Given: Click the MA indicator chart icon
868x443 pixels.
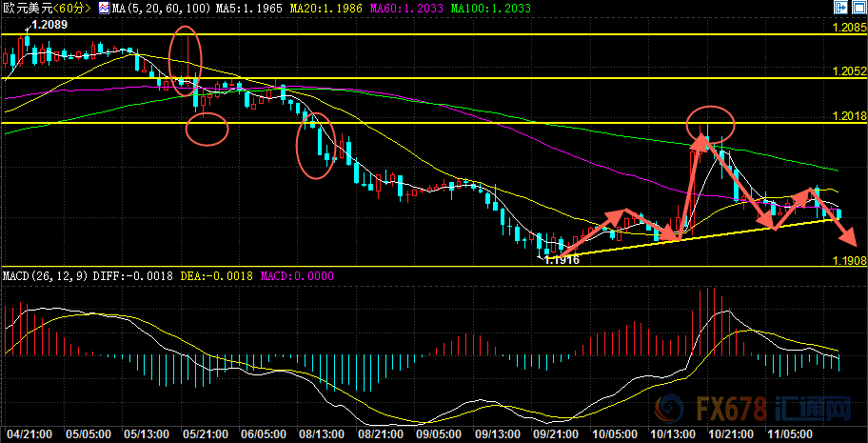Looking at the screenshot, I should coord(104,8).
